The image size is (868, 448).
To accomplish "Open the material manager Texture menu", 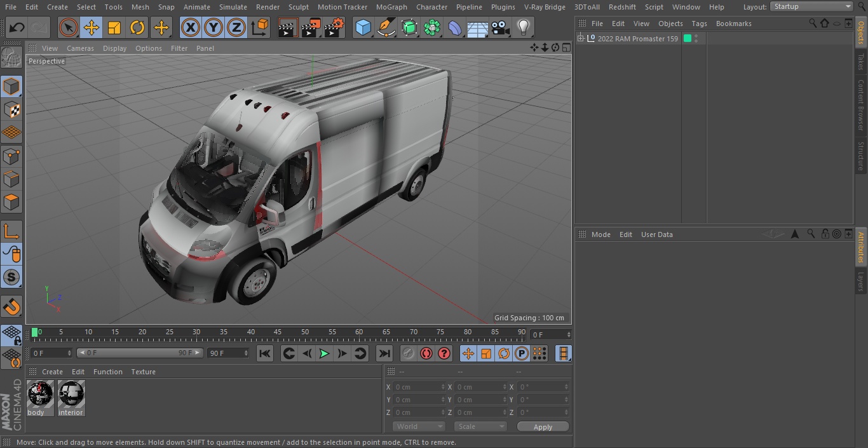I will (143, 372).
